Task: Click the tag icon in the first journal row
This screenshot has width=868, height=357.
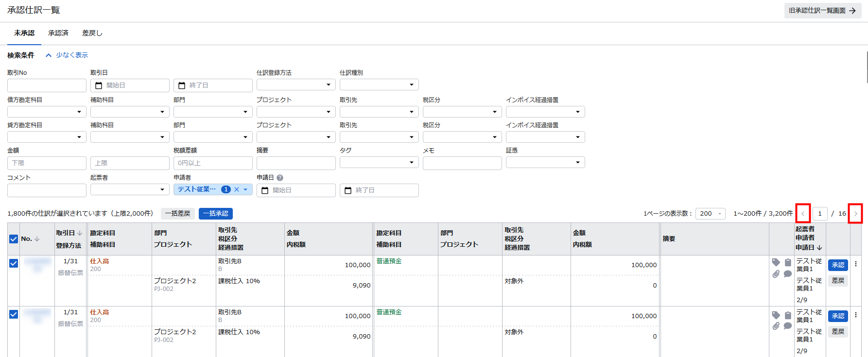Action: click(776, 262)
